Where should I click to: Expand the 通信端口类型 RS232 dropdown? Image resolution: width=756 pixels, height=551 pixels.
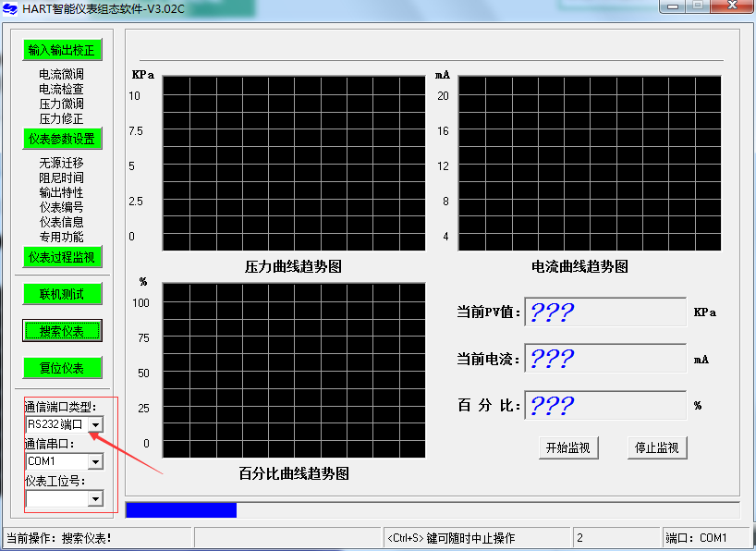coord(95,424)
